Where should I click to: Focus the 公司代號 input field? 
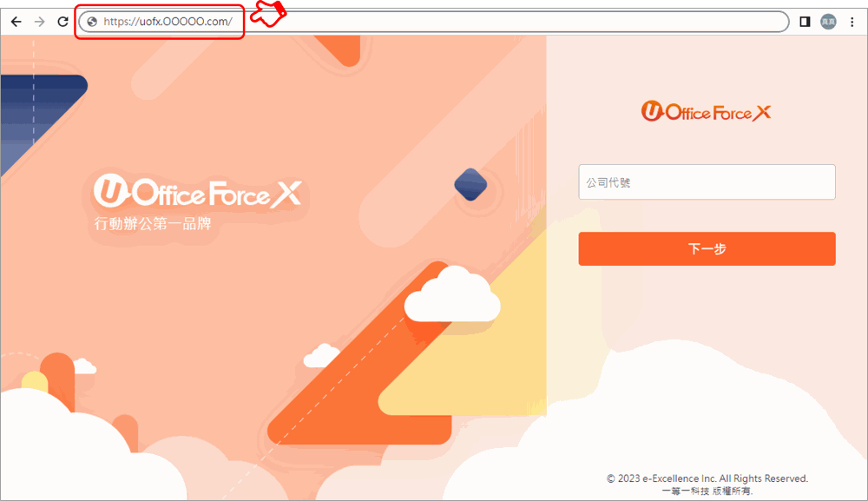(707, 181)
